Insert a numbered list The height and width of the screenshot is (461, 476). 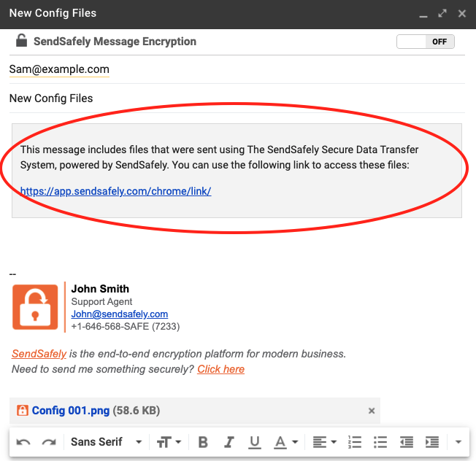[355, 442]
